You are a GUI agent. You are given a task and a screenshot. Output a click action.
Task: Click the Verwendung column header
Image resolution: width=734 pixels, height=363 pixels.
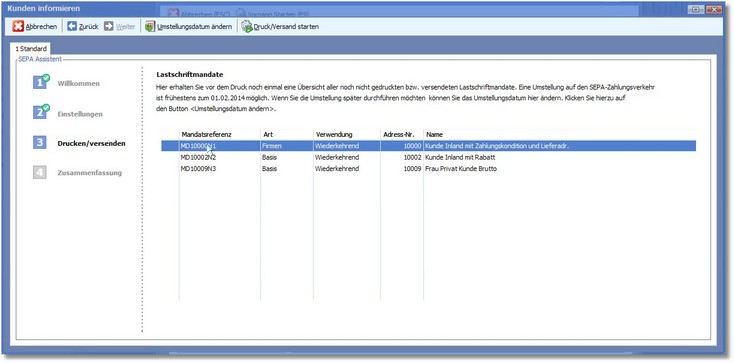click(347, 134)
